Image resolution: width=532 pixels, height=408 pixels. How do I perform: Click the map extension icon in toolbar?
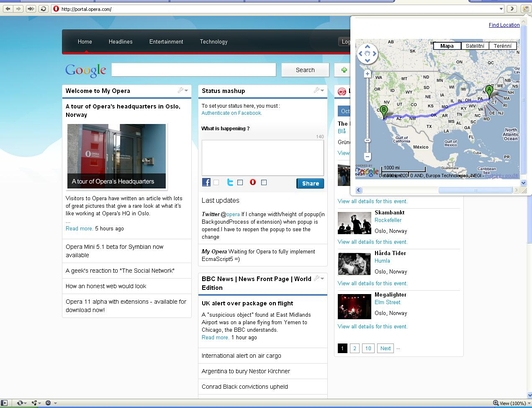click(526, 9)
